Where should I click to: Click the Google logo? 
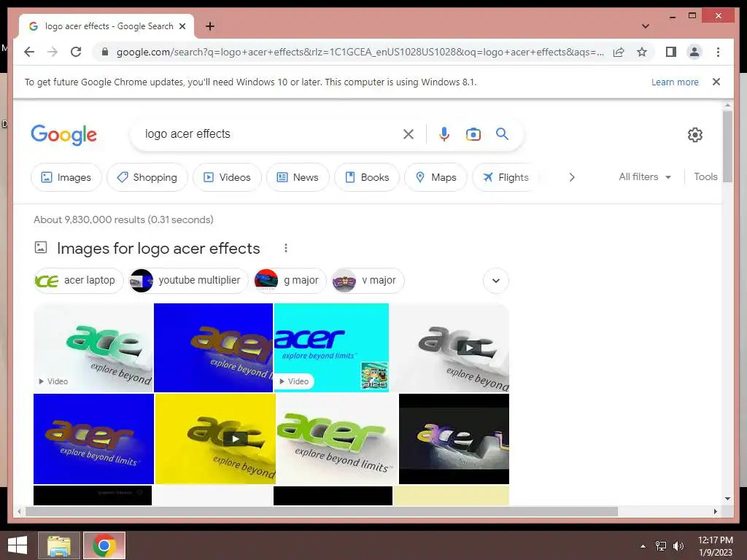click(64, 135)
